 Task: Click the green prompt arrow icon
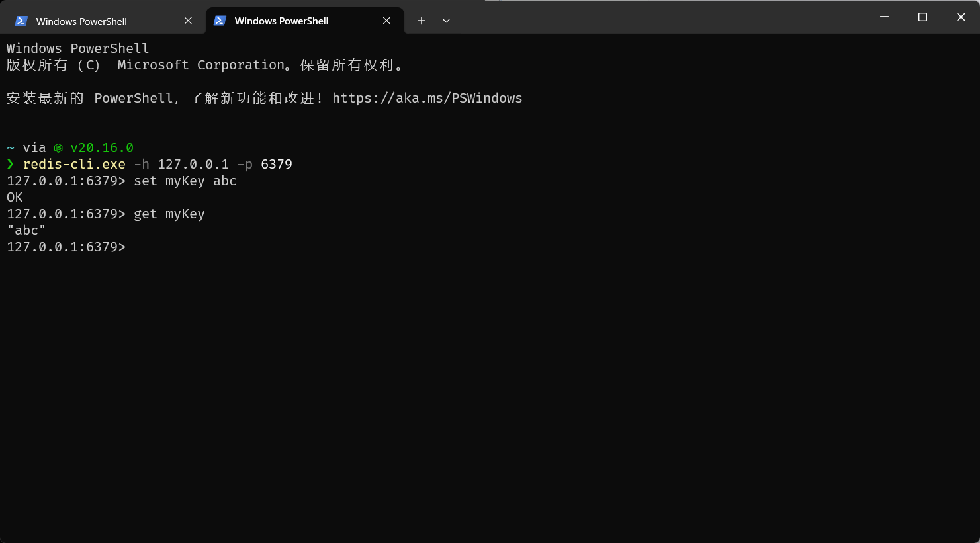11,163
